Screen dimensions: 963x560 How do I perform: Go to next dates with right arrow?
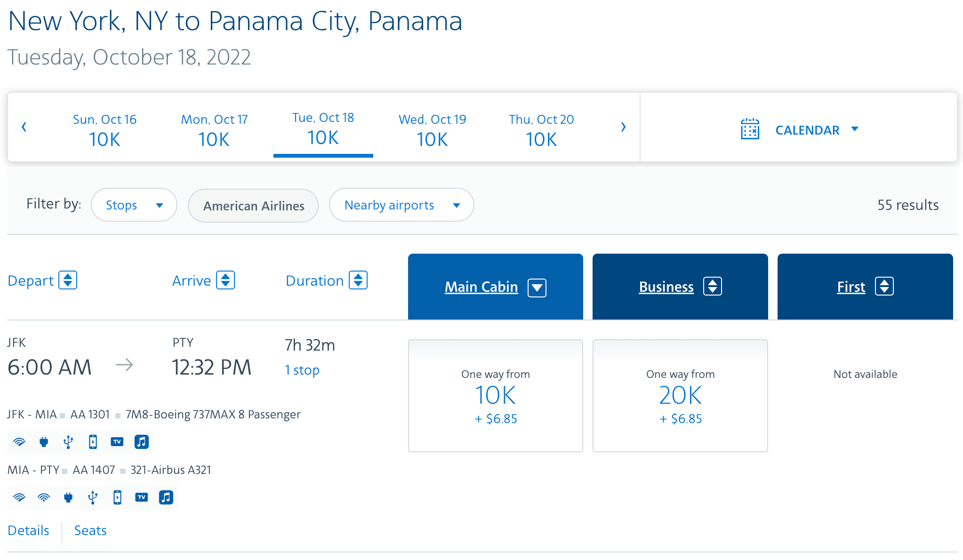(x=623, y=127)
